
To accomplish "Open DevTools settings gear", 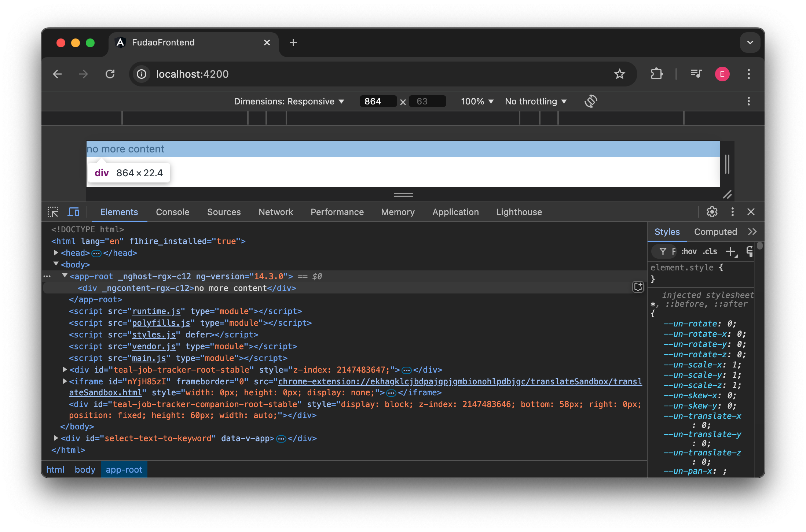I will coord(712,212).
